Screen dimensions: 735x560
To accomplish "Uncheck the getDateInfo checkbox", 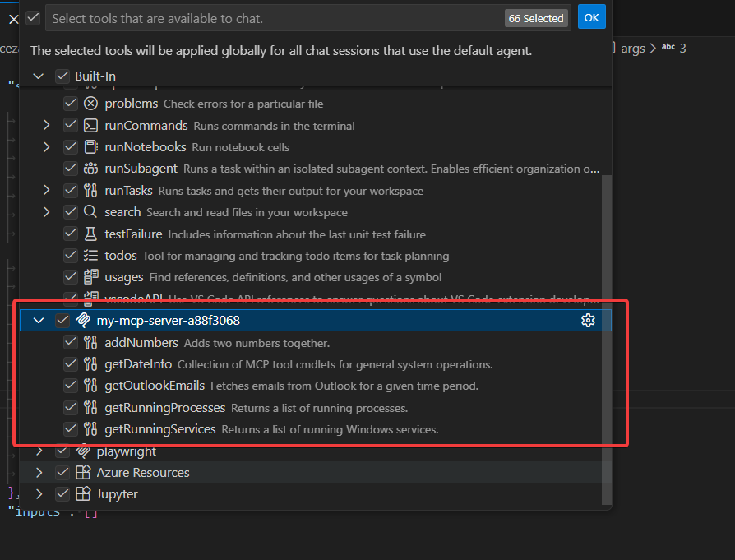I will pos(71,364).
